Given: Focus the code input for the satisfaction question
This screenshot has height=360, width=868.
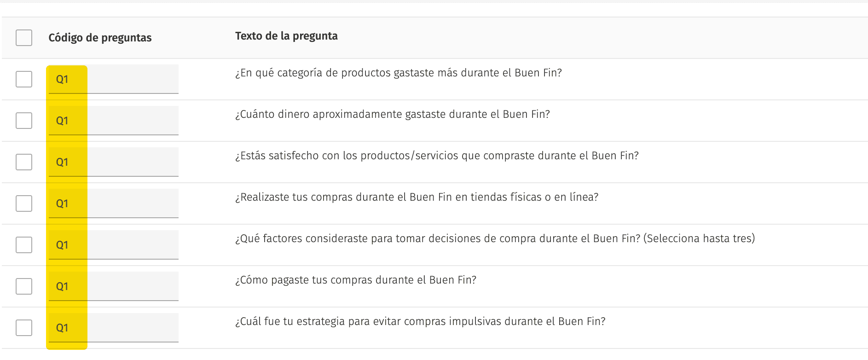Looking at the screenshot, I should 113,162.
